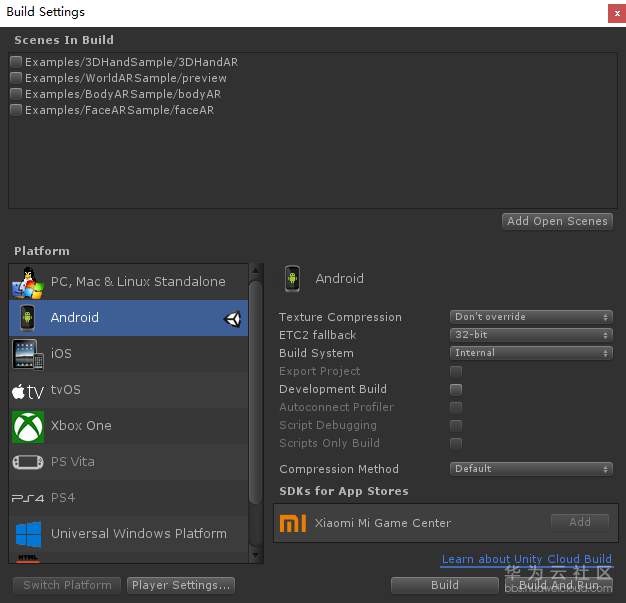Click the PS4 logo icon
This screenshot has width=626, height=603.
pos(28,498)
